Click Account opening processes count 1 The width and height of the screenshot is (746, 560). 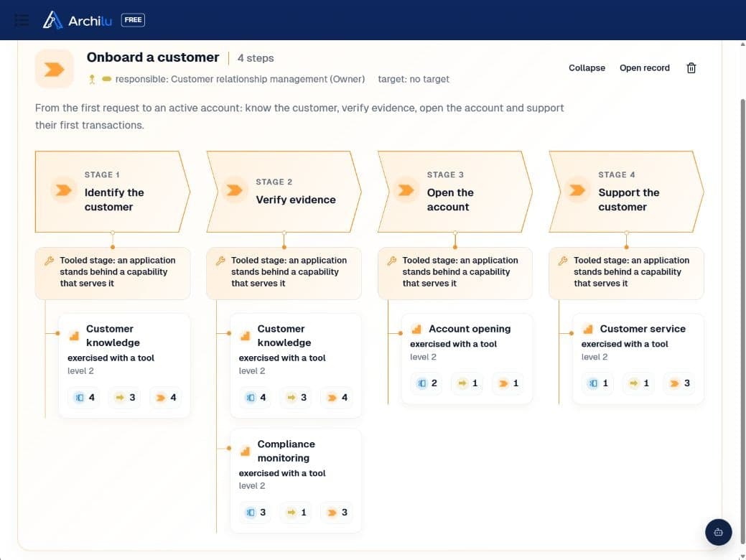(508, 383)
